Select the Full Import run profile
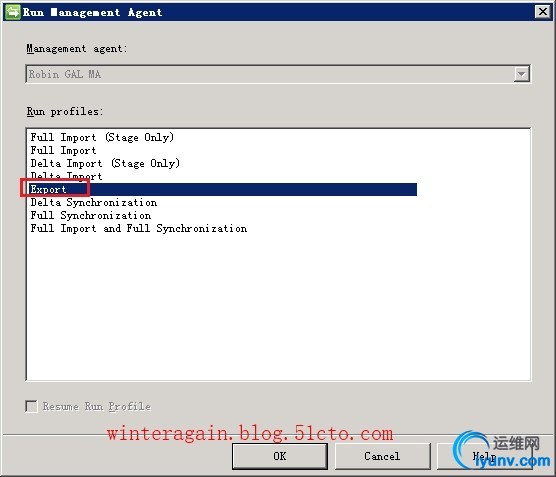 click(x=63, y=150)
